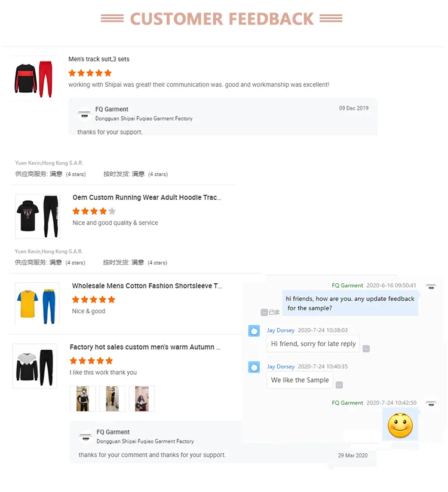Click Jay Dorsey's avatar on first message
Image resolution: width=448 pixels, height=492 pixels.
point(254,331)
